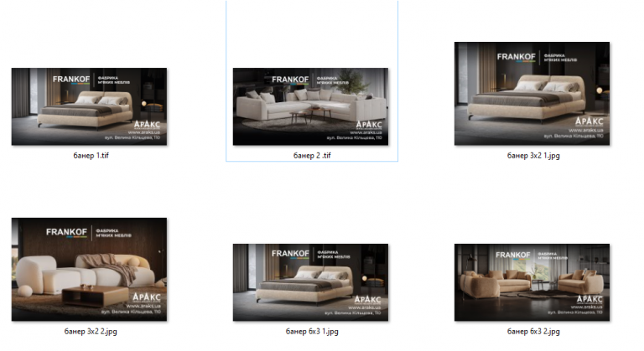Select the банер 3x2 2.jpg thumbnail
Image resolution: width=644 pixels, height=351 pixels.
pos(89,269)
